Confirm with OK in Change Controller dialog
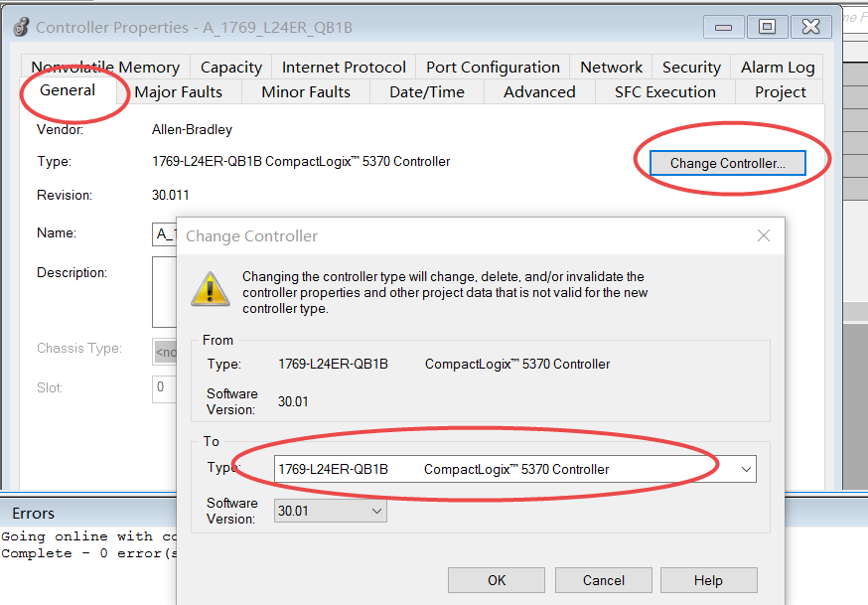The height and width of the screenshot is (605, 868). point(497,580)
